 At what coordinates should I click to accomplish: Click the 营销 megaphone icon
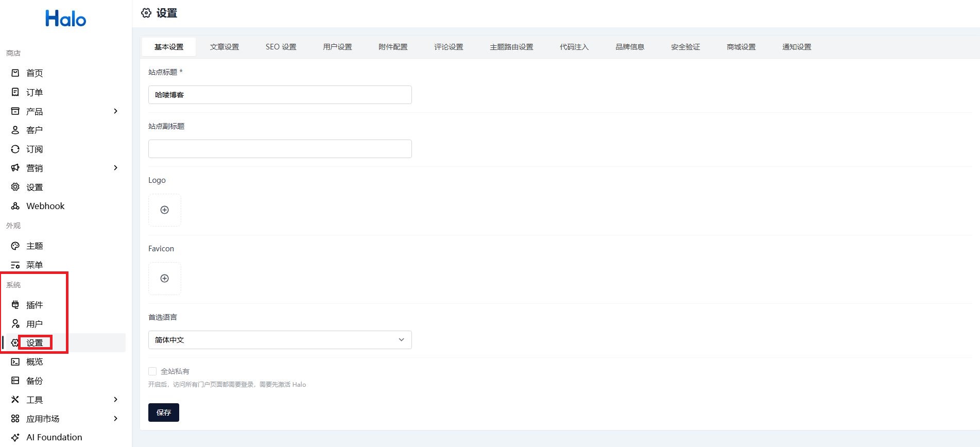15,168
